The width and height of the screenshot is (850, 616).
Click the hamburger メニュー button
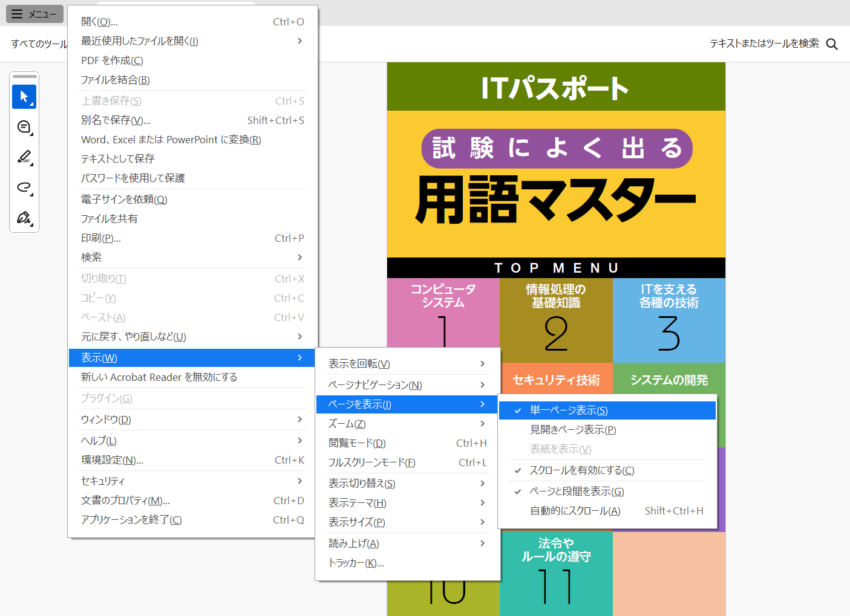(34, 14)
